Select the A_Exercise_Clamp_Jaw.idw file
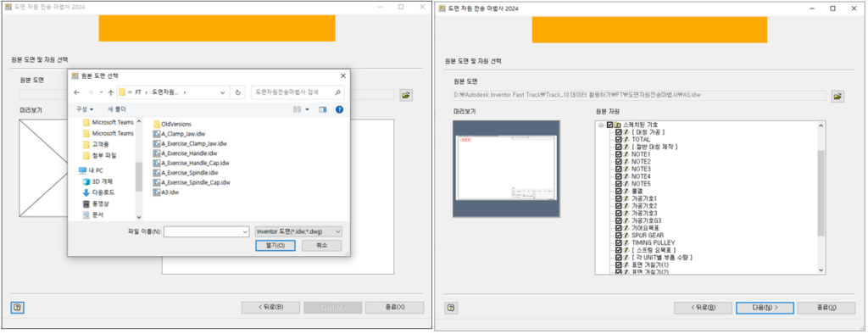Screen dimensions: 868x334 pyautogui.click(x=190, y=143)
